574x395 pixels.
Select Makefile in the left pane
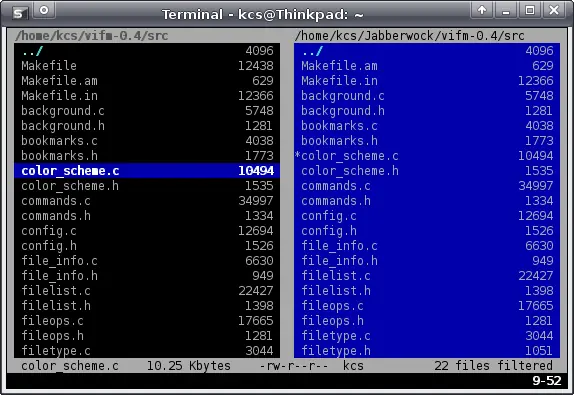(147, 66)
